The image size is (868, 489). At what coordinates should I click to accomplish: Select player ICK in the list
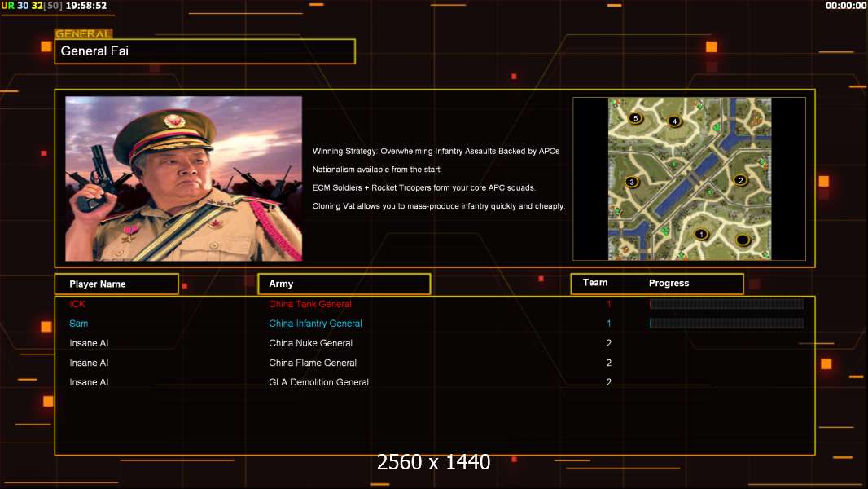[x=77, y=304]
